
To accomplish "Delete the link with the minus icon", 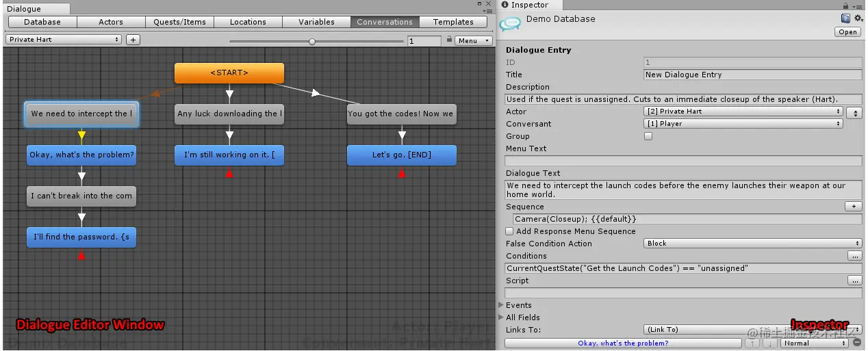I will click(857, 343).
